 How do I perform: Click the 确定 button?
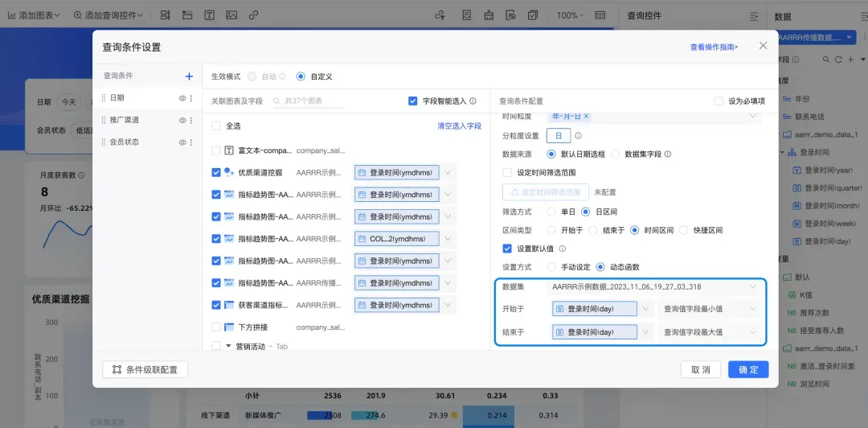pos(748,370)
